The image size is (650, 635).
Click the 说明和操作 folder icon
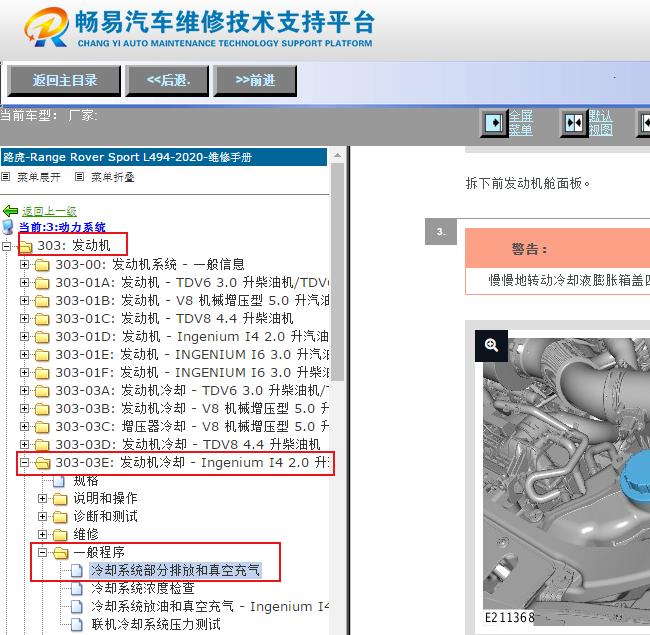(x=60, y=499)
